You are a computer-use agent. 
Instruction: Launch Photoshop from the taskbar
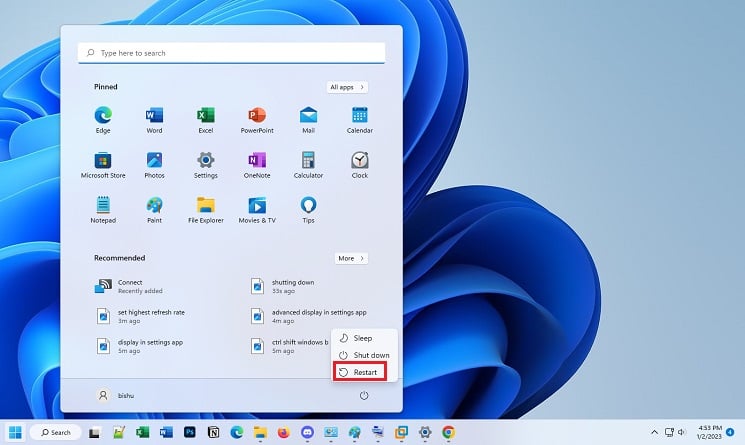[190, 432]
